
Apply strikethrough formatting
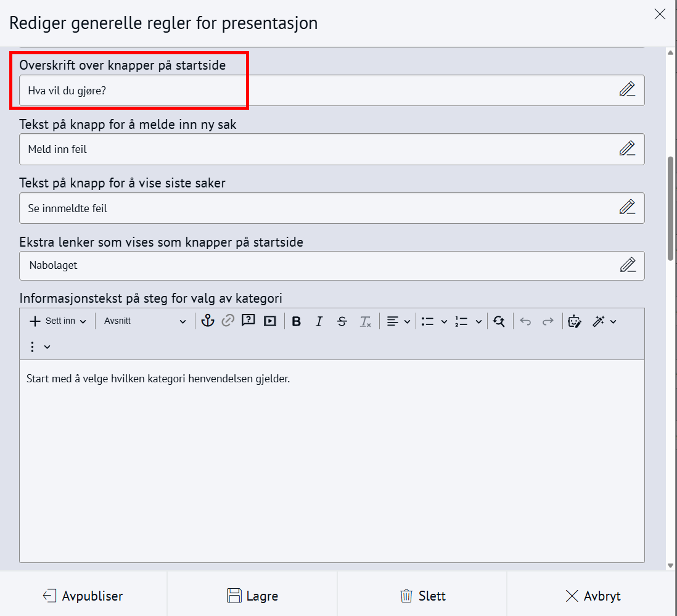[342, 321]
